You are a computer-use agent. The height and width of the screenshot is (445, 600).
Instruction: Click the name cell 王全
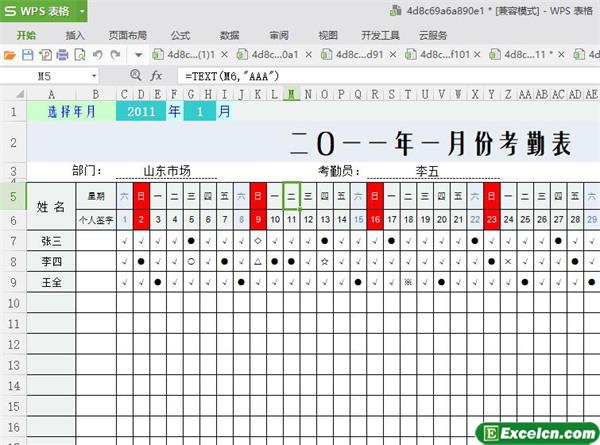coord(51,282)
